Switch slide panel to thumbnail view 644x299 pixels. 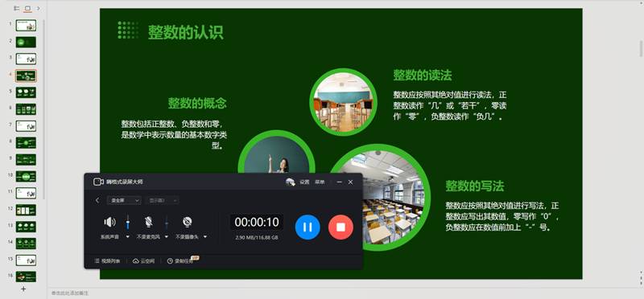[x=27, y=8]
